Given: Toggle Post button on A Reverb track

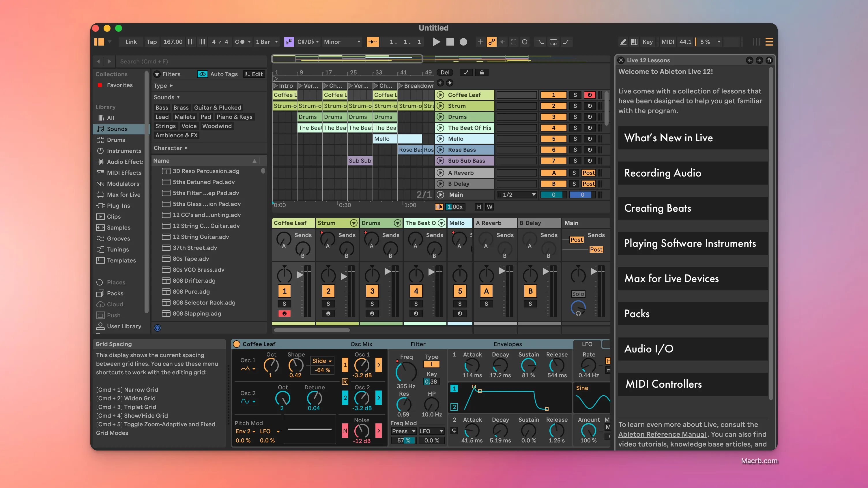Looking at the screenshot, I should coord(588,173).
